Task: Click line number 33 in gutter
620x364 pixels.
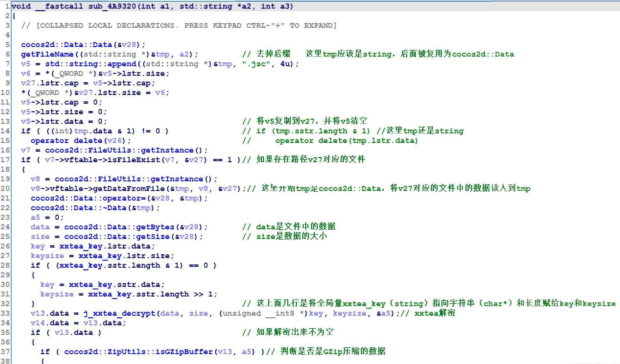Action: (5, 313)
